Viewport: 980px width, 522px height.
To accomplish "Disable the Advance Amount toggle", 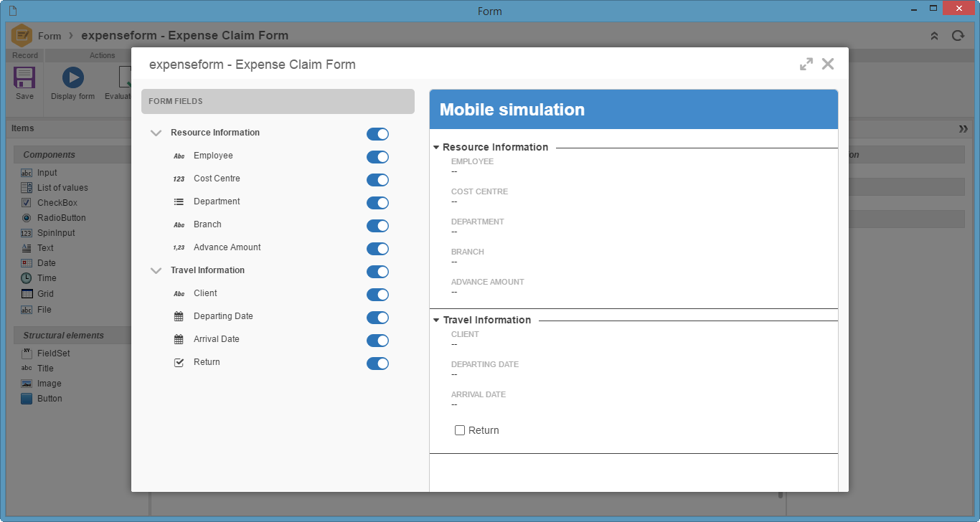I will (x=377, y=249).
